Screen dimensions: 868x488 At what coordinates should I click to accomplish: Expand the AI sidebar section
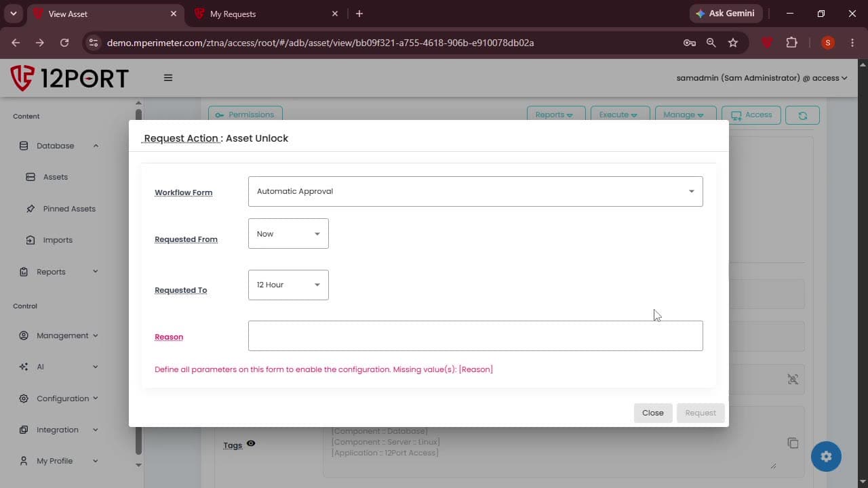96,367
